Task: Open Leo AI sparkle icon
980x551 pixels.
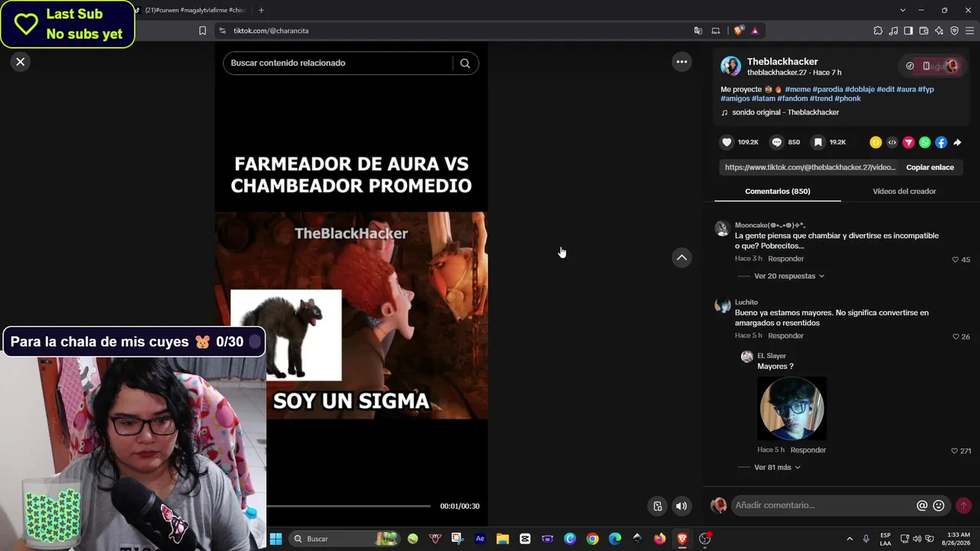Action: click(939, 31)
